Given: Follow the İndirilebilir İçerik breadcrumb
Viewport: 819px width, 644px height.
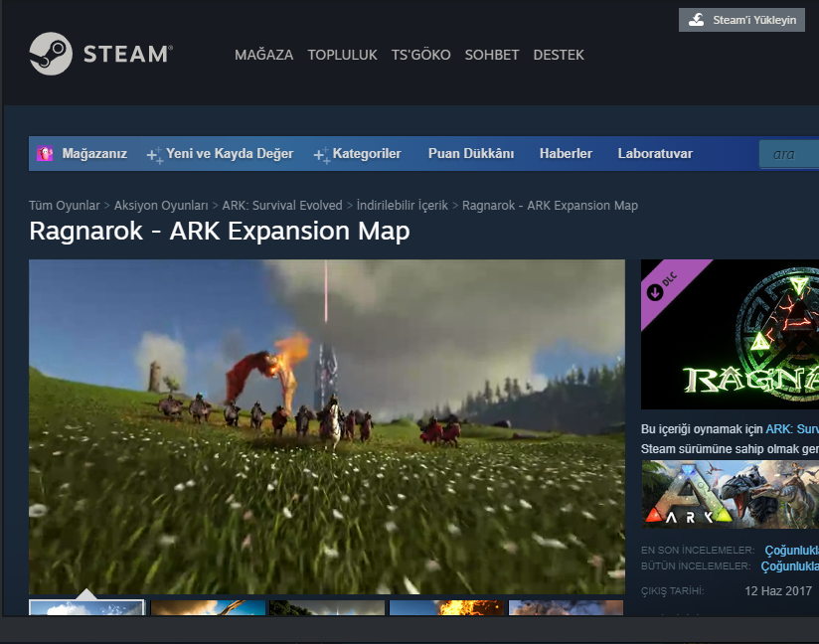Looking at the screenshot, I should (403, 206).
